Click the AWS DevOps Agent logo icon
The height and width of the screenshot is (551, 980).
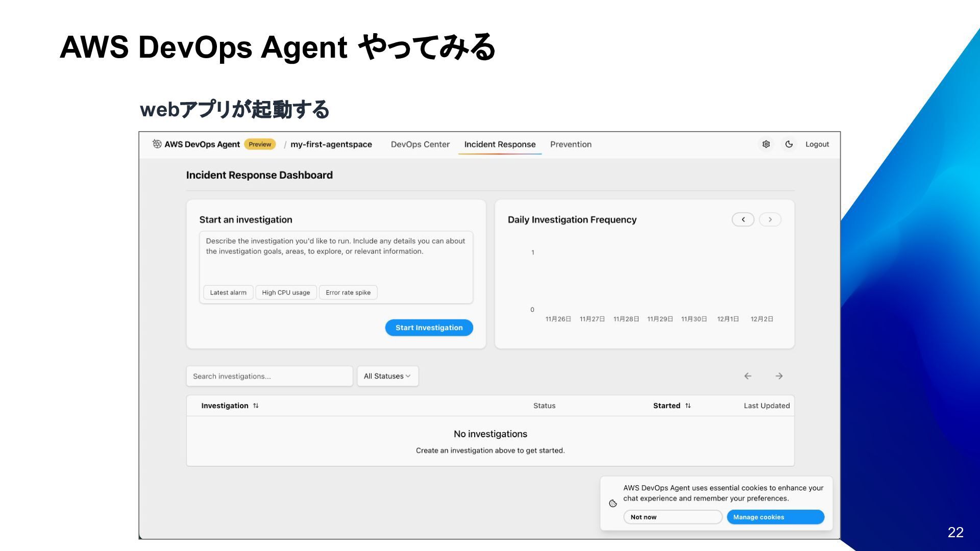point(157,144)
